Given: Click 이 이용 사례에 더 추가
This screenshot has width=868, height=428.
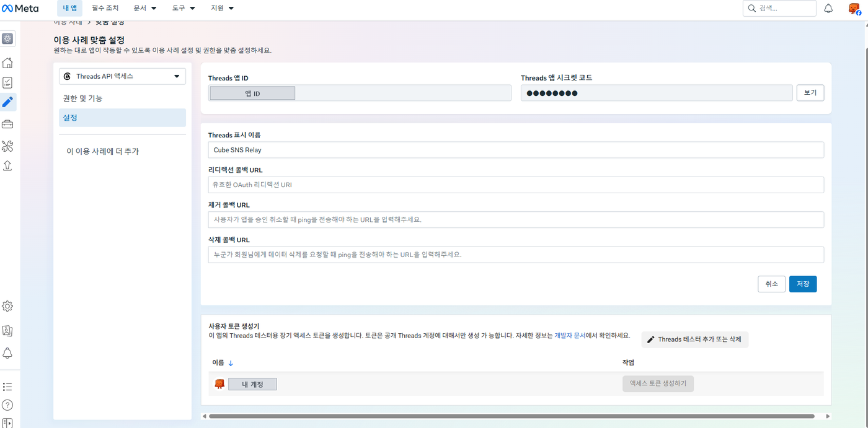Looking at the screenshot, I should (102, 151).
